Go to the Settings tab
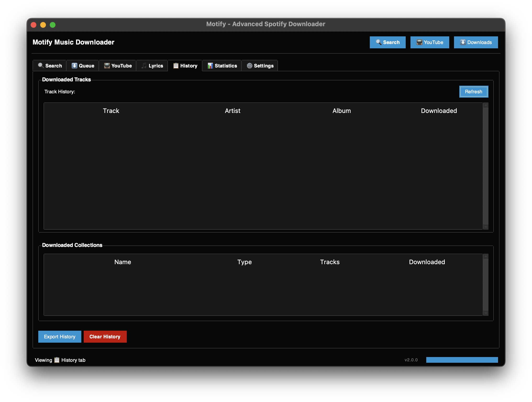The height and width of the screenshot is (402, 532). click(x=260, y=66)
